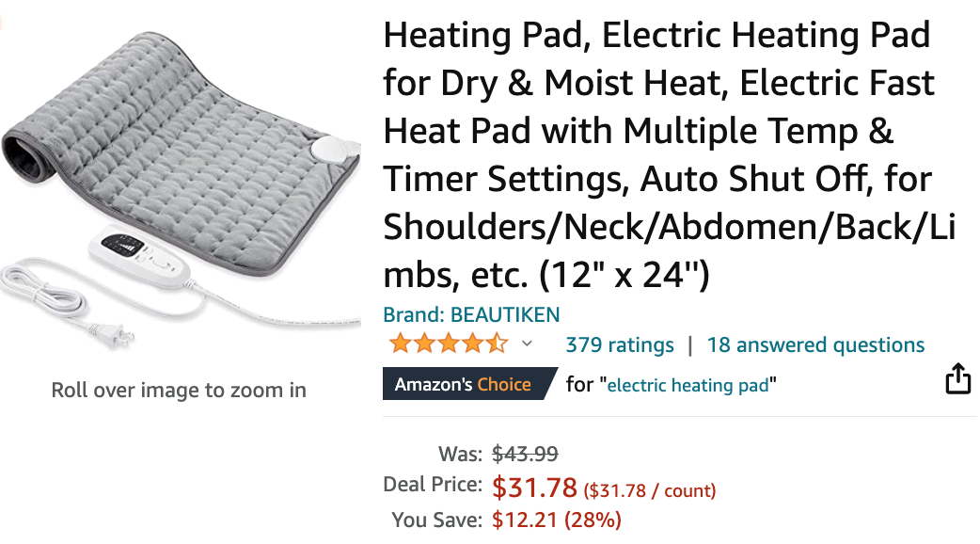Click the struck-through $43.99 price
The height and width of the screenshot is (544, 980).
point(525,454)
